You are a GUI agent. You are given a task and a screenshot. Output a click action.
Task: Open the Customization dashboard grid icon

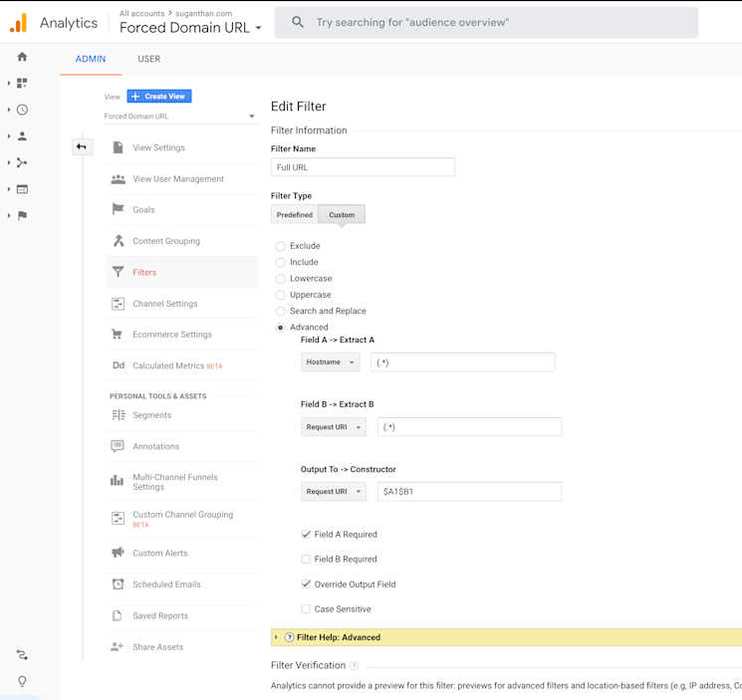point(22,84)
